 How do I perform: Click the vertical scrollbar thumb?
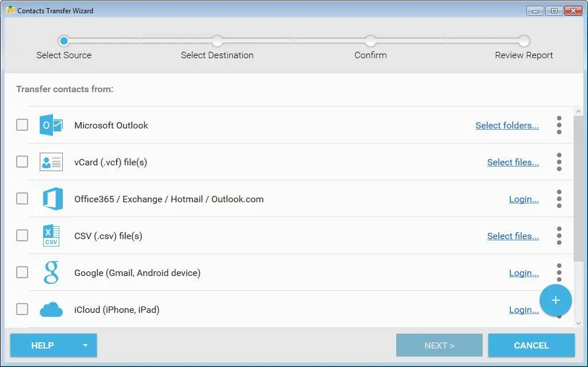[x=578, y=189]
